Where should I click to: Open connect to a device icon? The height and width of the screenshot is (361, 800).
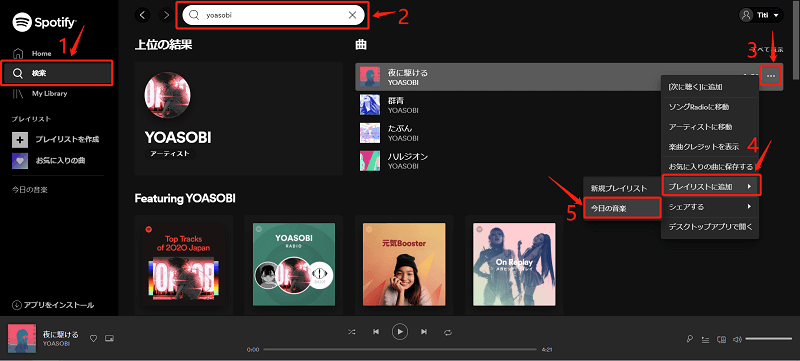tap(721, 339)
